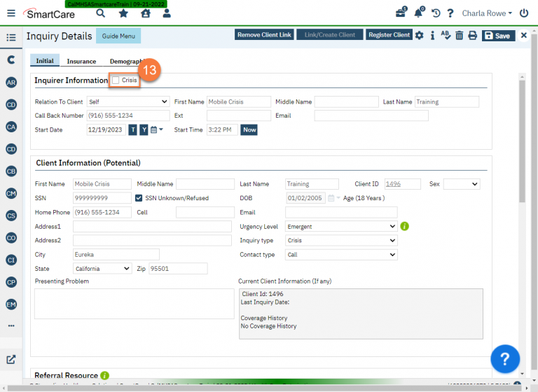This screenshot has width=538, height=392.
Task: Click the spell check icon
Action: coord(446,36)
